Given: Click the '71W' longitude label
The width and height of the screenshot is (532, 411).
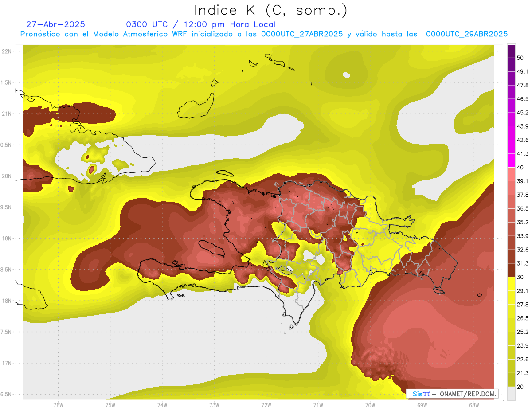Looking at the screenshot, I should [x=318, y=405].
